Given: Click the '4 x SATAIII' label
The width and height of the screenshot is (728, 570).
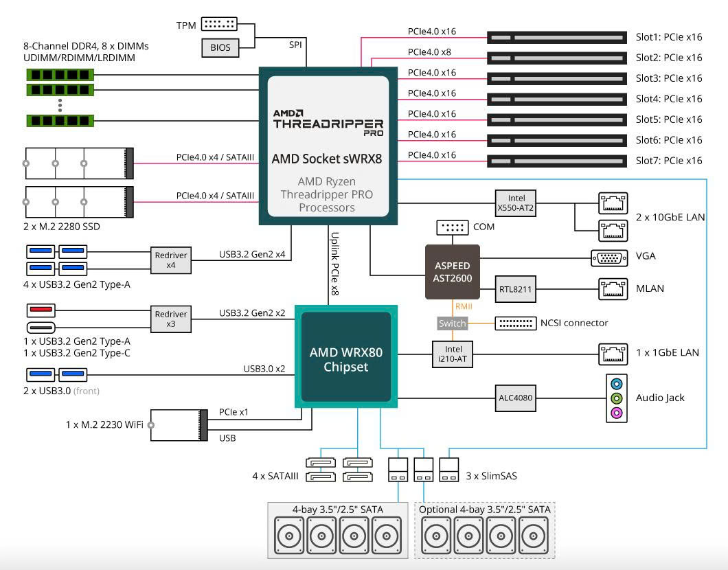Looking at the screenshot, I should click(x=275, y=476).
